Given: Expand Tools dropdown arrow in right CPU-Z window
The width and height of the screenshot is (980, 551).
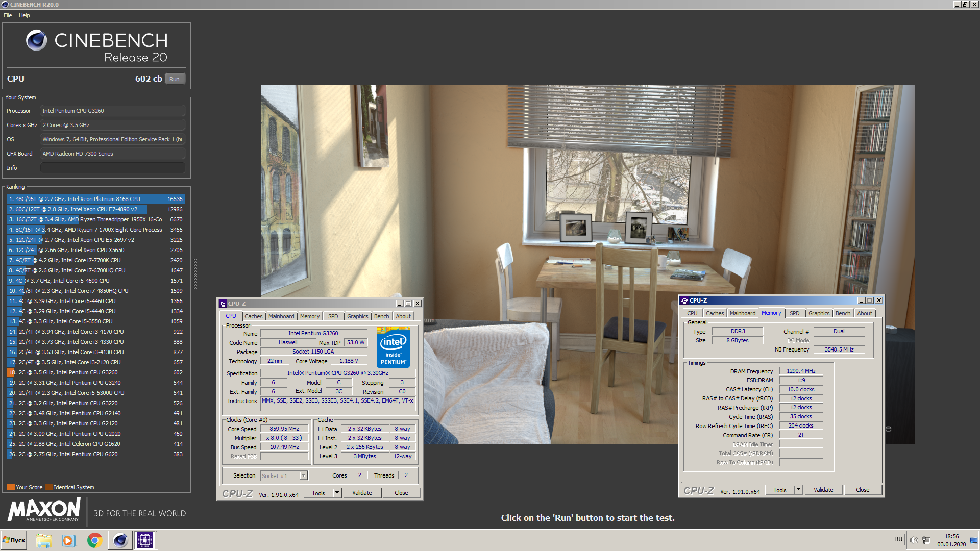Looking at the screenshot, I should pyautogui.click(x=798, y=490).
